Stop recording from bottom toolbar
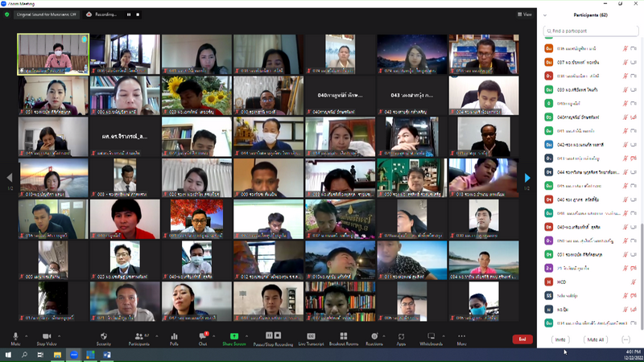The height and width of the screenshot is (362, 644). tap(278, 335)
